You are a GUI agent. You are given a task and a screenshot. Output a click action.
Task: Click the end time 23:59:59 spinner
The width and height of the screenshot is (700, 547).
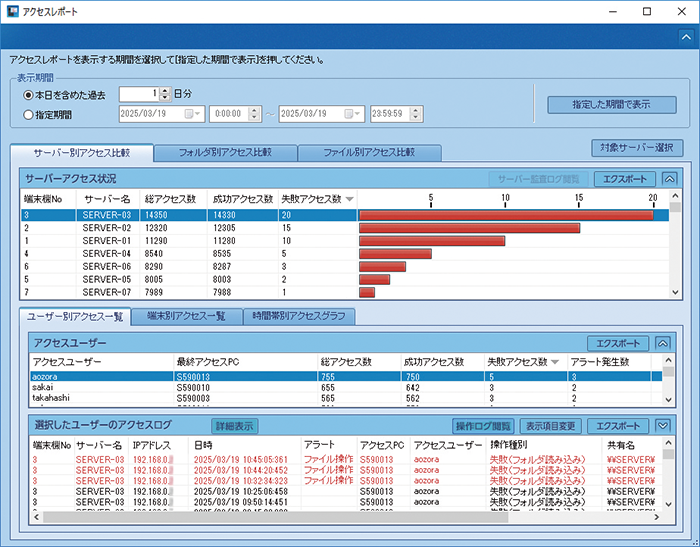click(x=415, y=114)
